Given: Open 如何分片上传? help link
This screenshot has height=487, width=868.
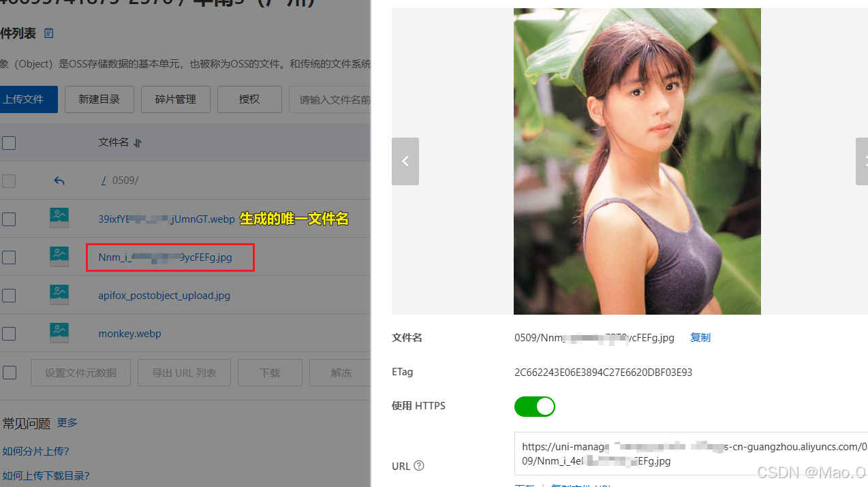Looking at the screenshot, I should tap(35, 451).
